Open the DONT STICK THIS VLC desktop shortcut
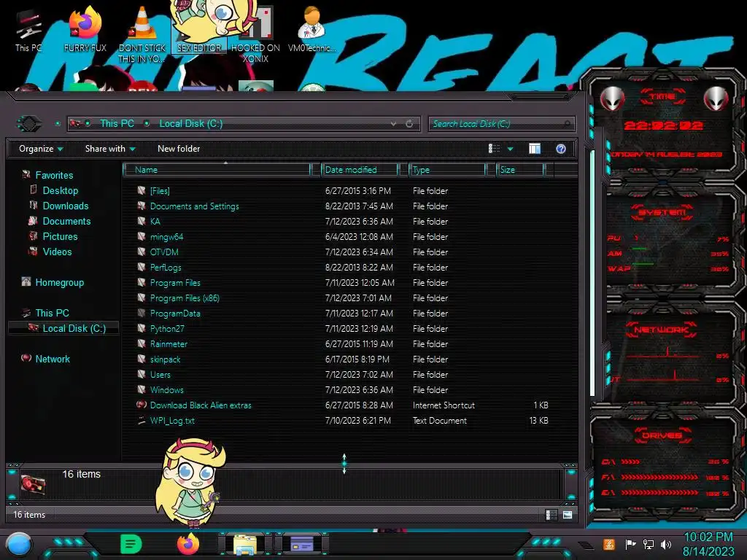Screen dimensions: 747x560 tap(142, 34)
